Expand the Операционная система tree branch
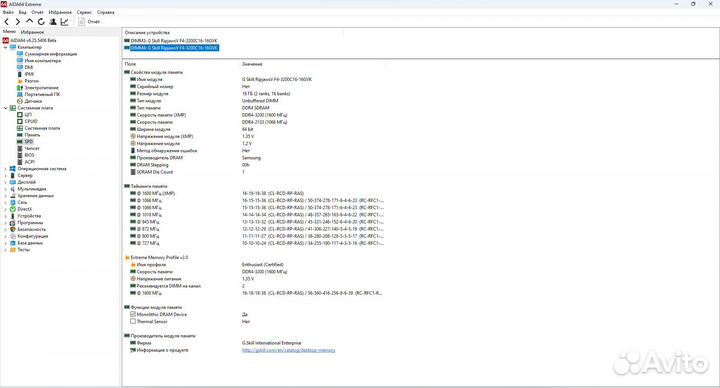Screen dimensions: 720x388 (x=6, y=169)
